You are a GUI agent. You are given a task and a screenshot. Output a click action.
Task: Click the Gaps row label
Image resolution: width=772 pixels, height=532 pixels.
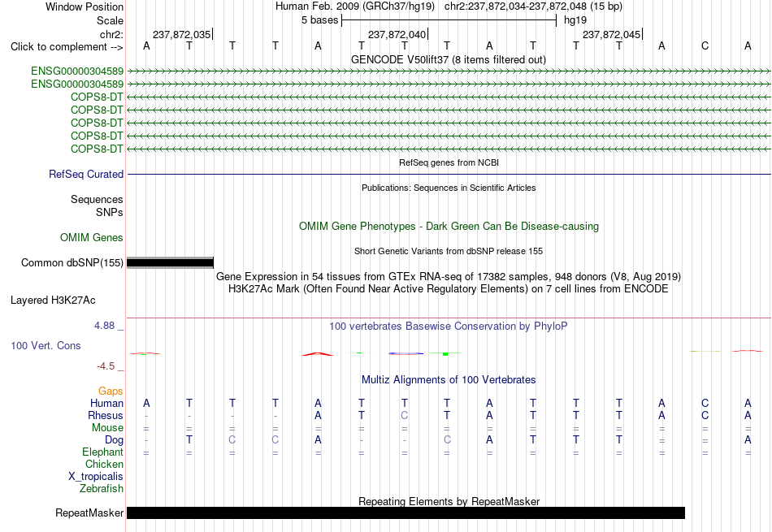[x=111, y=391]
